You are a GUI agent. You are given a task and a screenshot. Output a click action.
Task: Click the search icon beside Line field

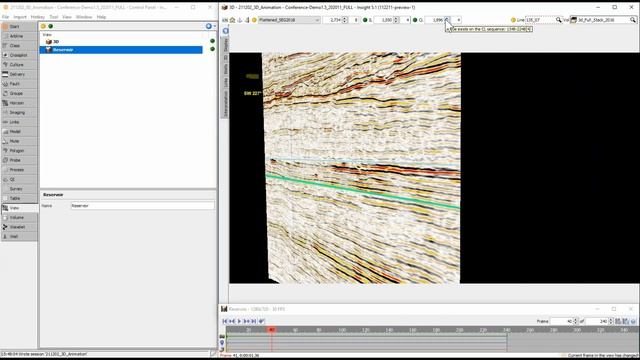tap(558, 20)
